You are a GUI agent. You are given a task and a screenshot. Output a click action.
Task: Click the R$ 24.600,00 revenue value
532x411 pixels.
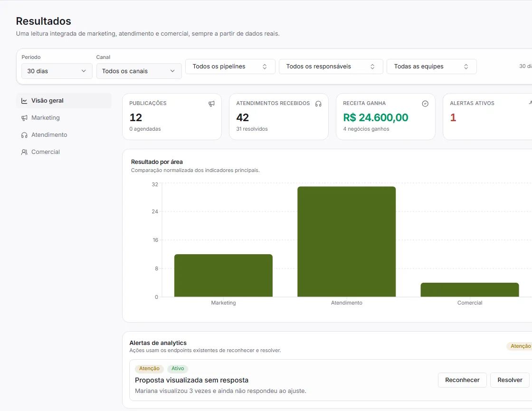click(376, 117)
